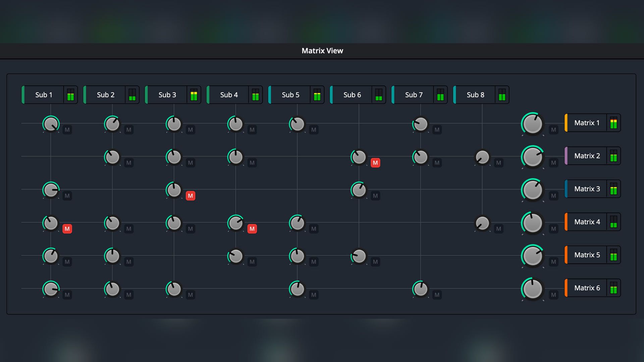Click the Matrix 2 level meter icon

click(613, 156)
